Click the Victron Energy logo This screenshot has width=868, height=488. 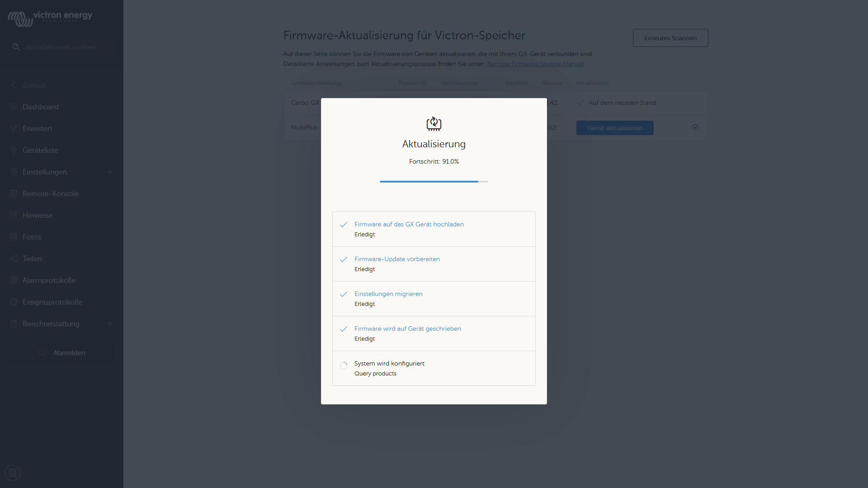(x=50, y=18)
